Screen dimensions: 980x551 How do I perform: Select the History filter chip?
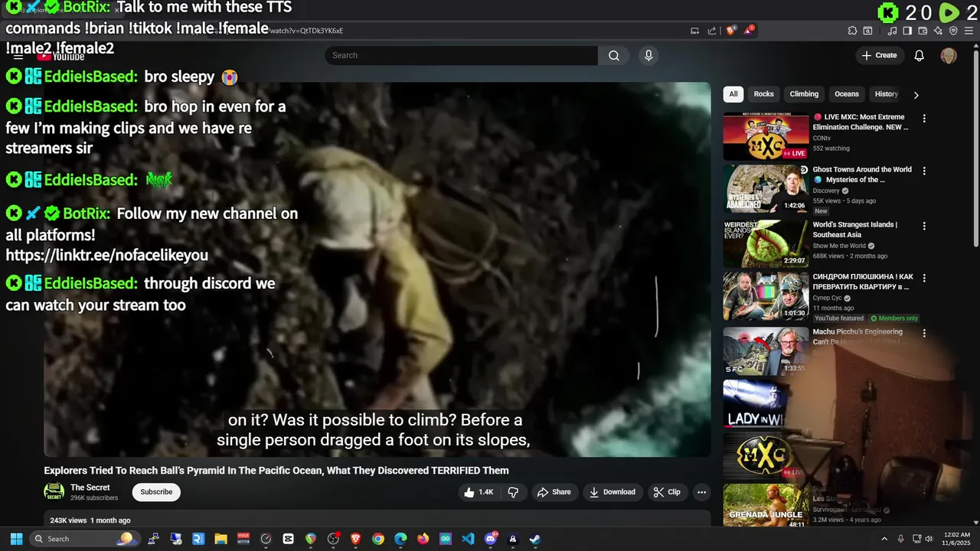[x=886, y=94]
